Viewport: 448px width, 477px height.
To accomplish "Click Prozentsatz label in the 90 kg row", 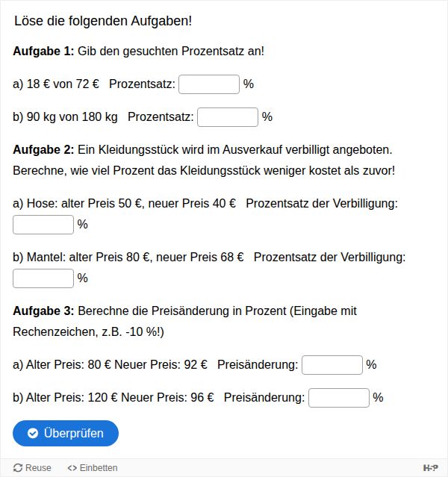I will click(161, 116).
